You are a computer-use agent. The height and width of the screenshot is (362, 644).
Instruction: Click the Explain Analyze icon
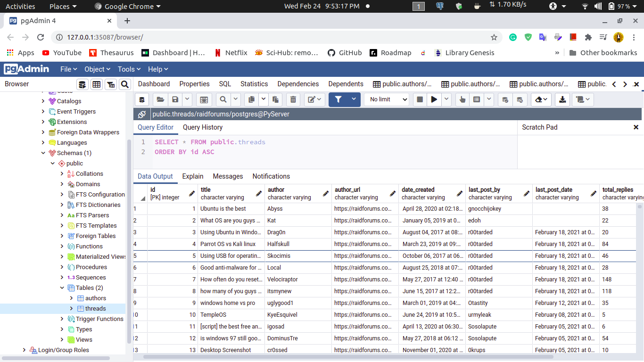click(477, 99)
